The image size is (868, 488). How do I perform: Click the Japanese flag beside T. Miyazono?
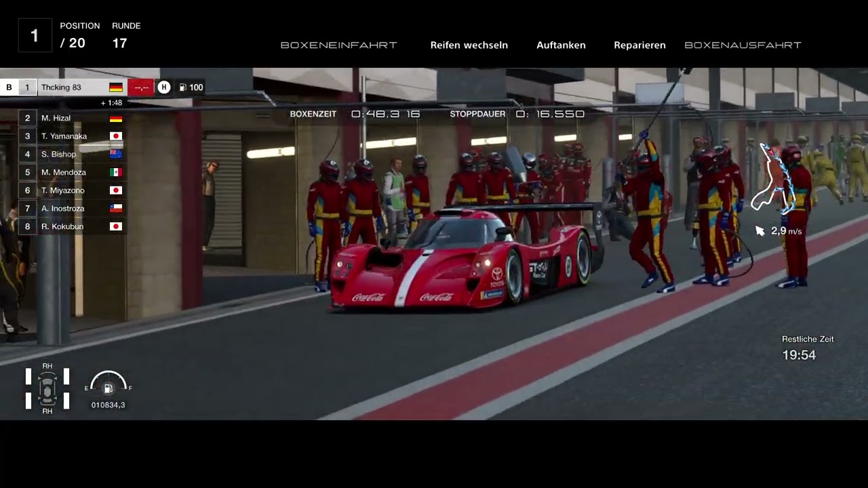pos(116,190)
